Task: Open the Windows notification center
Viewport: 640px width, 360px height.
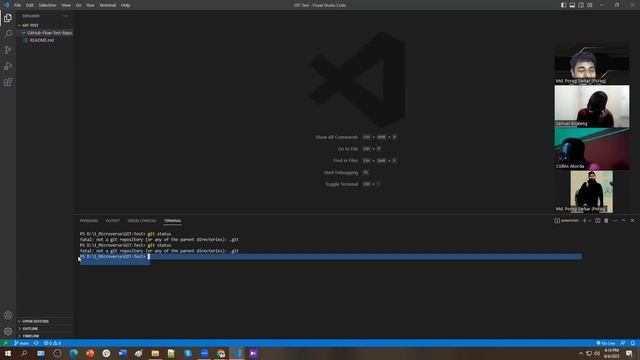Action: (x=629, y=353)
